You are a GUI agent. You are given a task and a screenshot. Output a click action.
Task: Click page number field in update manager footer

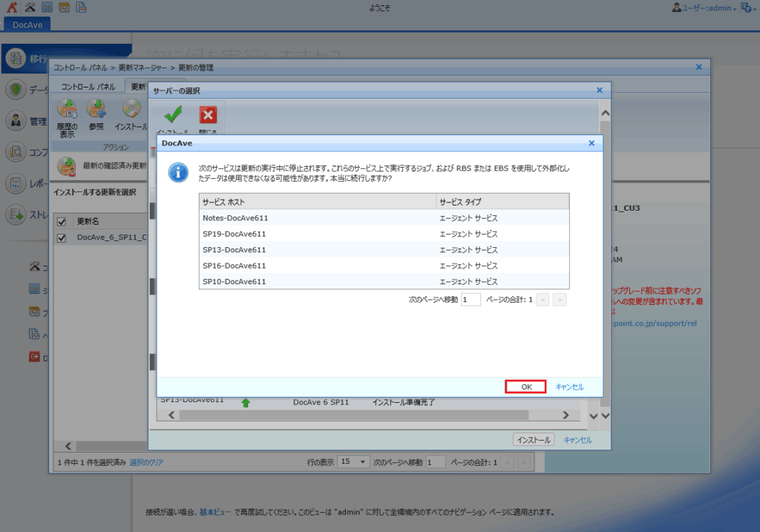pyautogui.click(x=435, y=462)
